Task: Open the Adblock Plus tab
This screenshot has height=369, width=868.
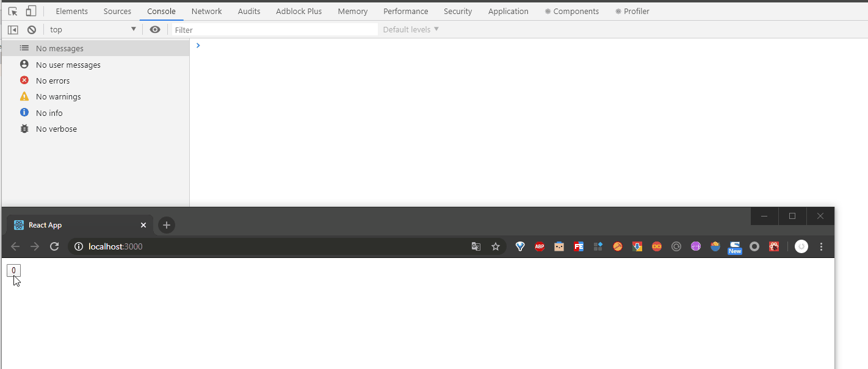Action: tap(298, 11)
